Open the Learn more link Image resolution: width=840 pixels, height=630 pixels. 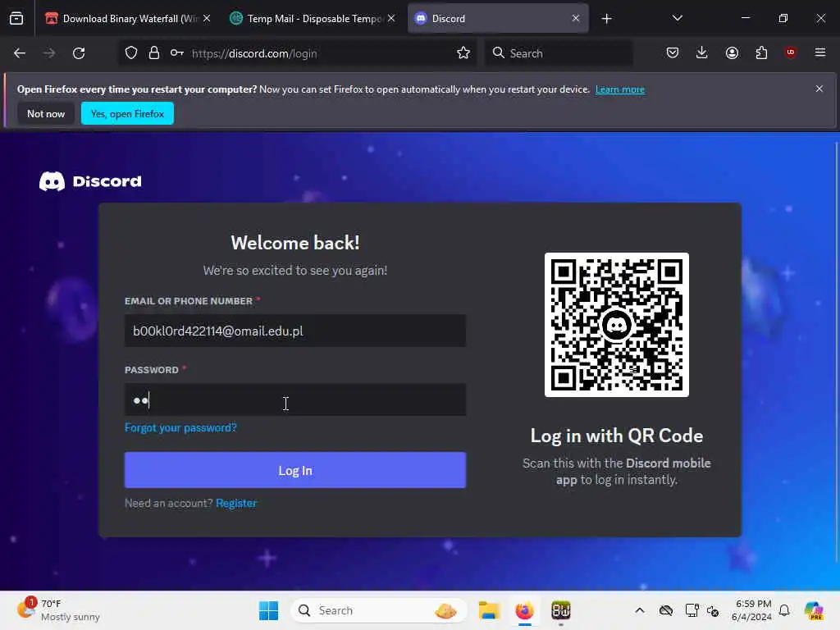(x=620, y=89)
